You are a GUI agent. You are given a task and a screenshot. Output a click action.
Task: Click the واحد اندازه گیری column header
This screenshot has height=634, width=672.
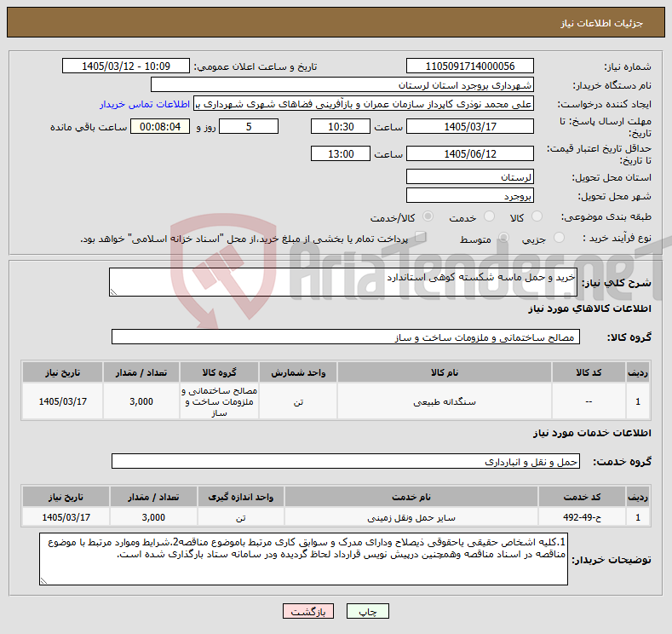240,497
